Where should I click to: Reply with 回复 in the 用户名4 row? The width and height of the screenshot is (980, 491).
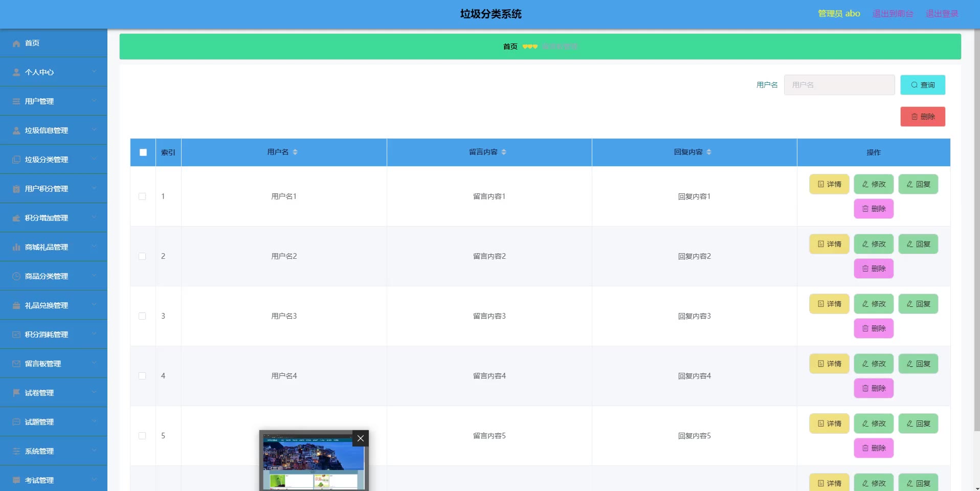(x=918, y=364)
